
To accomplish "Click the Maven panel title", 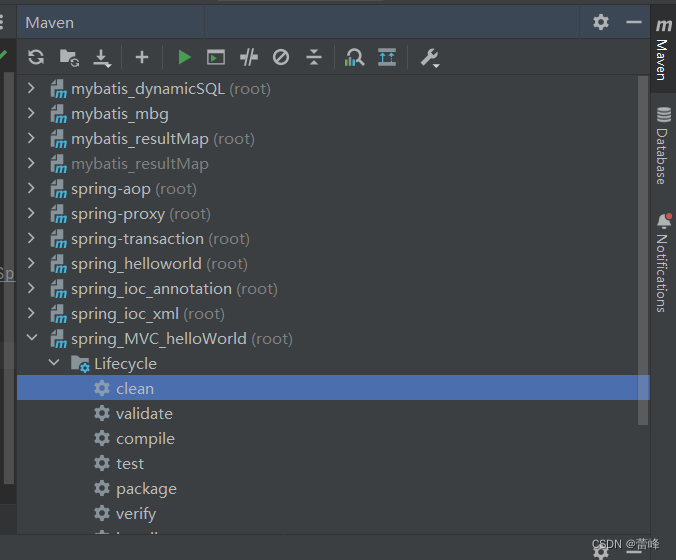I will tap(50, 22).
